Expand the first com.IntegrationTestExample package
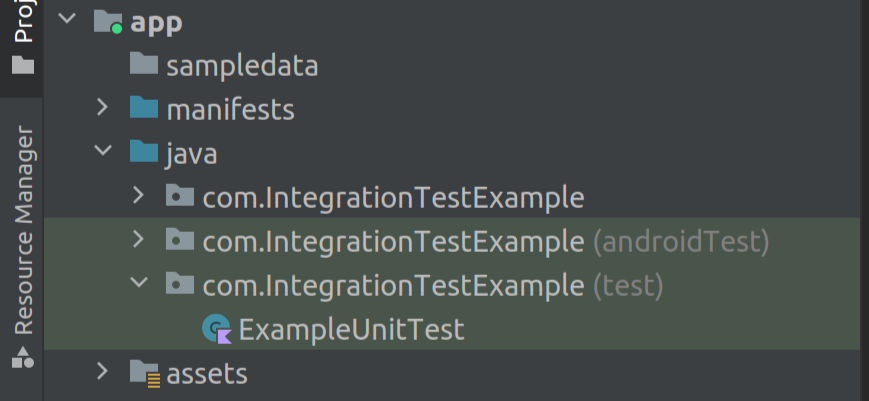 tap(138, 195)
